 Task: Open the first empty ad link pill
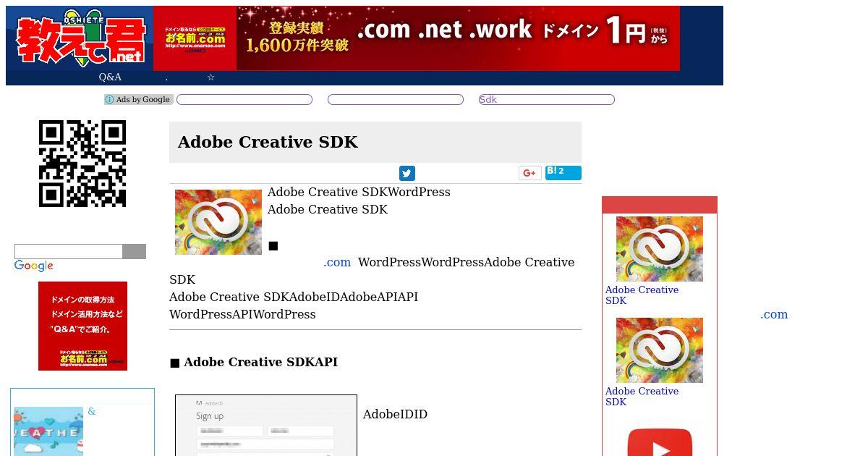tap(244, 100)
